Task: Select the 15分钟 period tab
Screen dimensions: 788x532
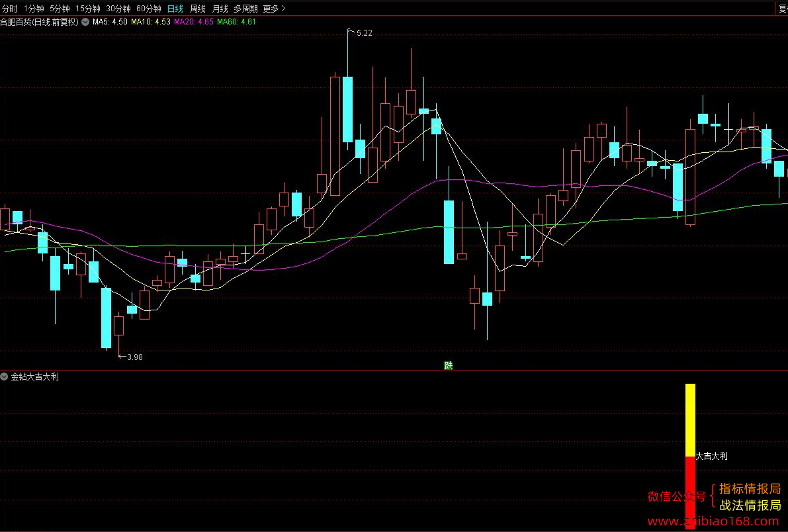Action: pyautogui.click(x=88, y=9)
